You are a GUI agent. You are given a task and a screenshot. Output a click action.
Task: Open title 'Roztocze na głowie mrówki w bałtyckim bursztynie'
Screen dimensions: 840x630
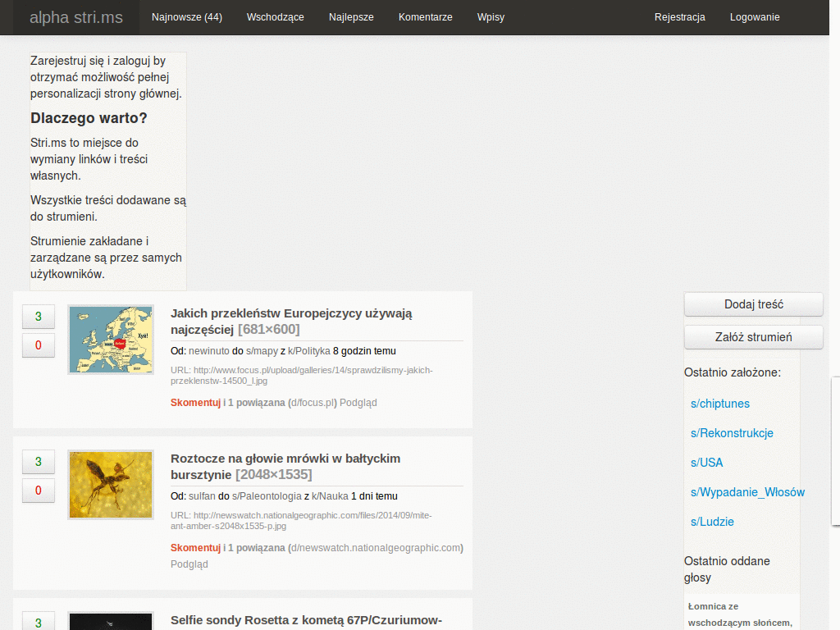click(285, 466)
